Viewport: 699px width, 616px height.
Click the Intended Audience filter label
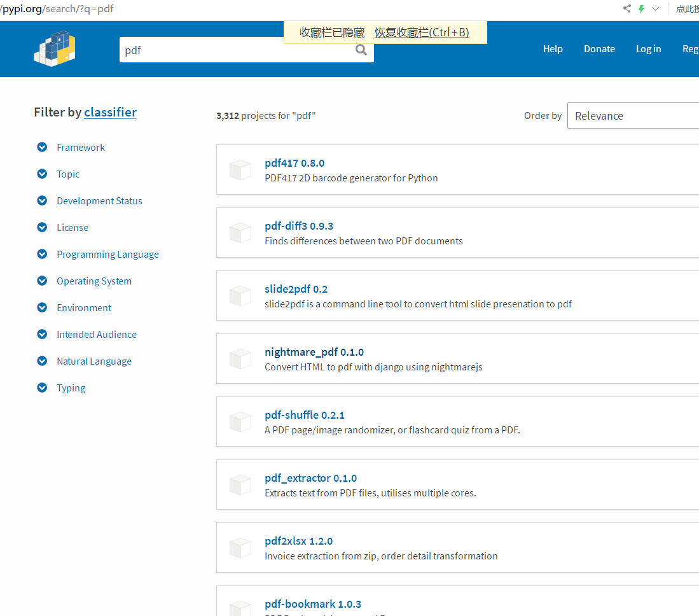pos(97,335)
